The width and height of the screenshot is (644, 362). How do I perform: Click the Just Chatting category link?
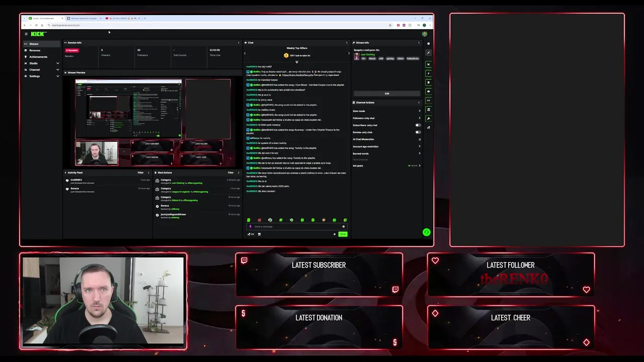[x=368, y=54]
